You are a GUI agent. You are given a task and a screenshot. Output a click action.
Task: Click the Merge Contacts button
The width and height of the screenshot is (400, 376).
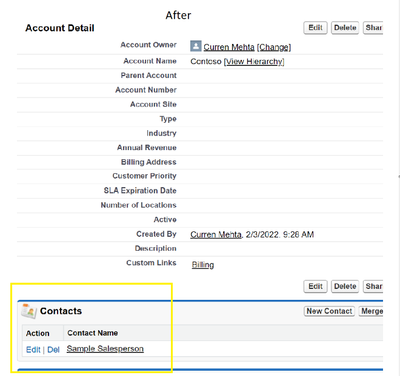pyautogui.click(x=371, y=311)
